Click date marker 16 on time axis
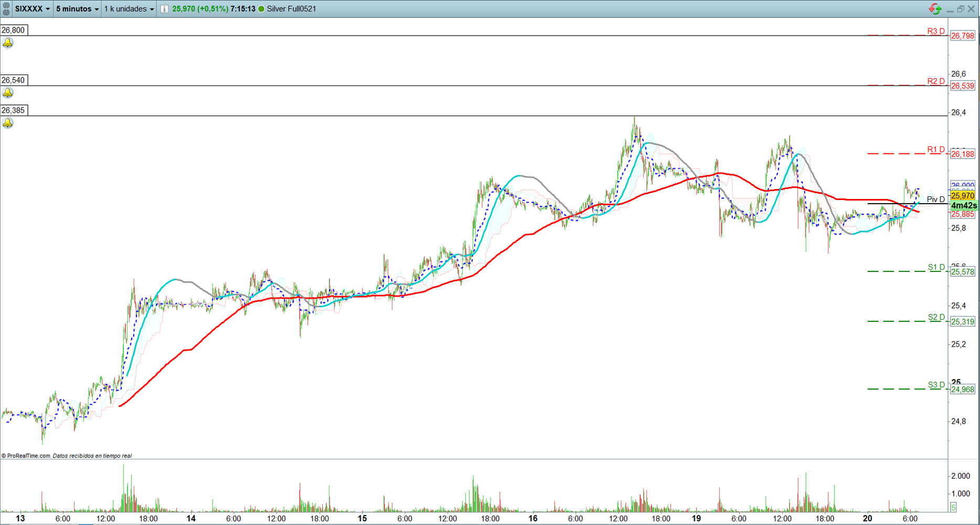The height and width of the screenshot is (525, 980). point(533,518)
